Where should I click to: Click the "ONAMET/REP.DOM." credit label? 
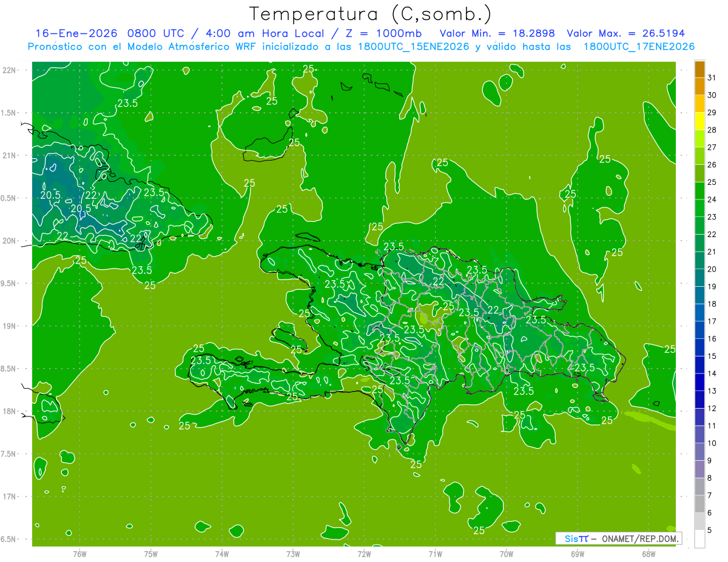641,538
